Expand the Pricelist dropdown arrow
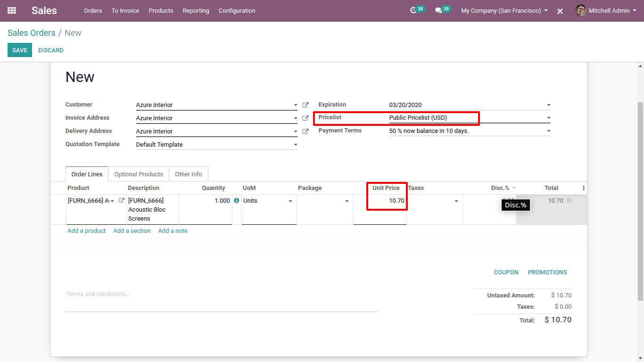644x362 pixels. click(548, 118)
